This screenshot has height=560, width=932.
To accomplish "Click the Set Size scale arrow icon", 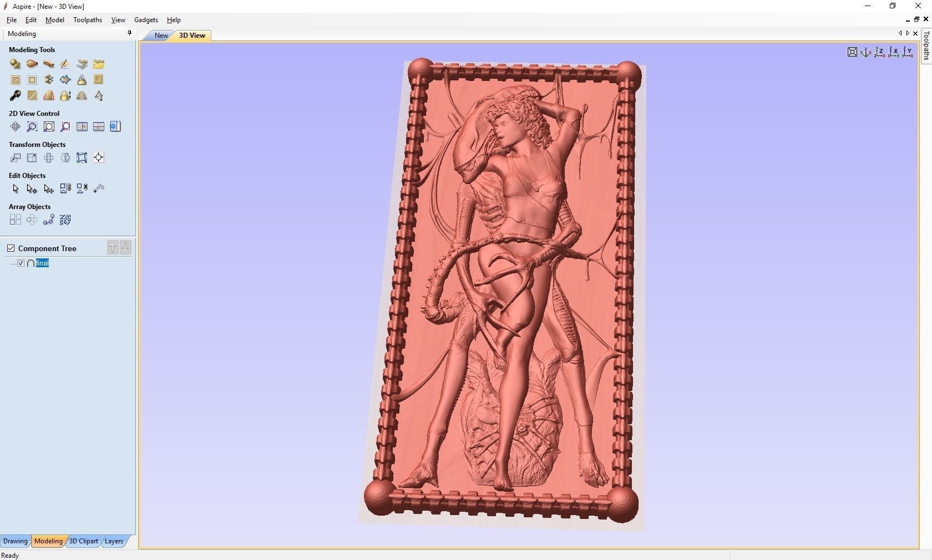I will [32, 157].
